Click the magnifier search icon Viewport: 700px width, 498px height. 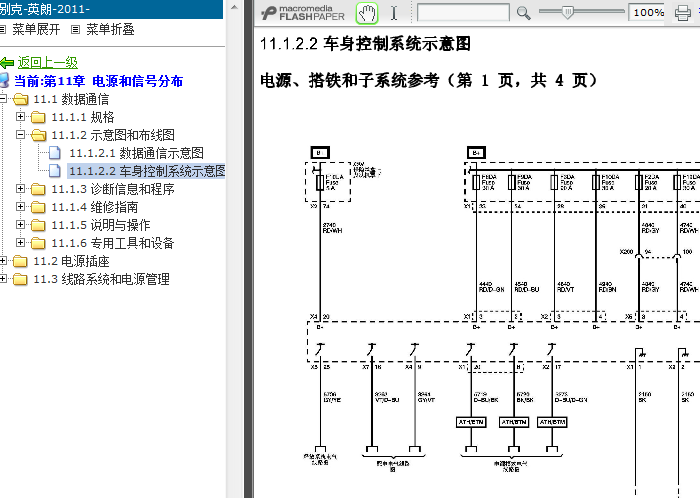[523, 12]
